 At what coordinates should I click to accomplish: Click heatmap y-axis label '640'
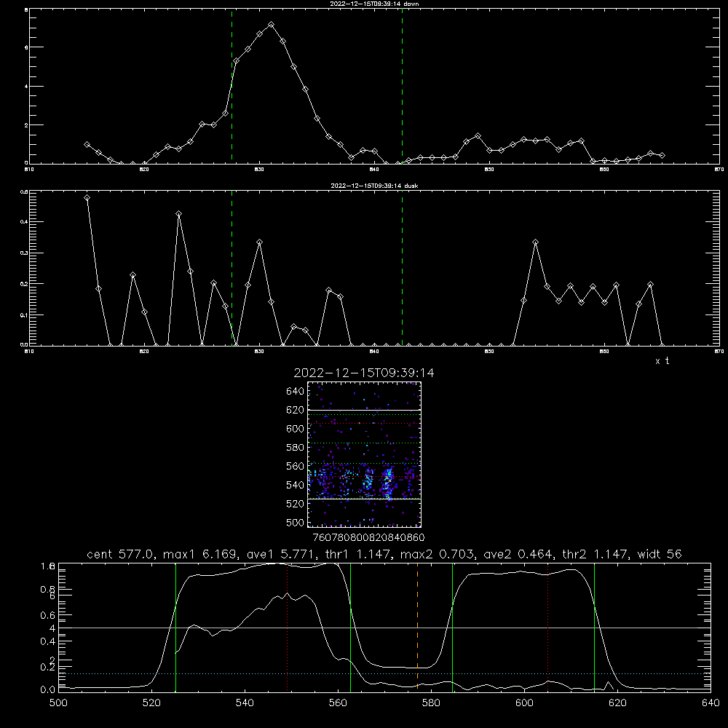point(296,392)
